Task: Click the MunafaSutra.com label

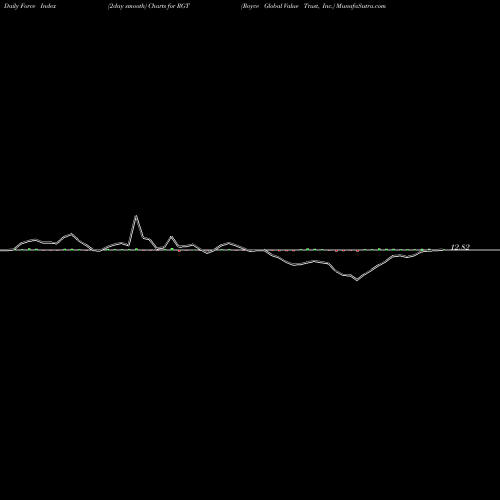Action: pos(361,6)
